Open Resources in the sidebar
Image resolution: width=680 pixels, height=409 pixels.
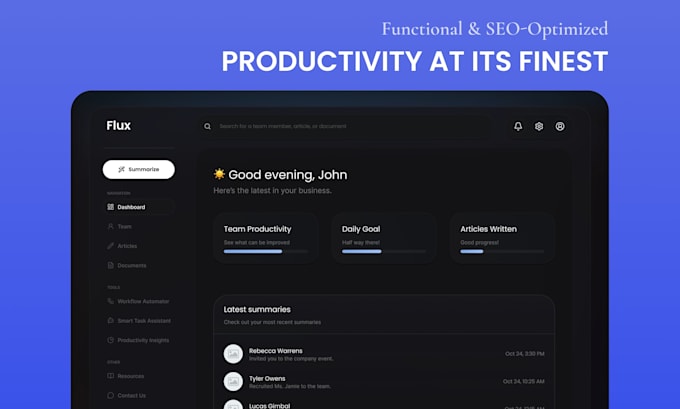point(131,376)
